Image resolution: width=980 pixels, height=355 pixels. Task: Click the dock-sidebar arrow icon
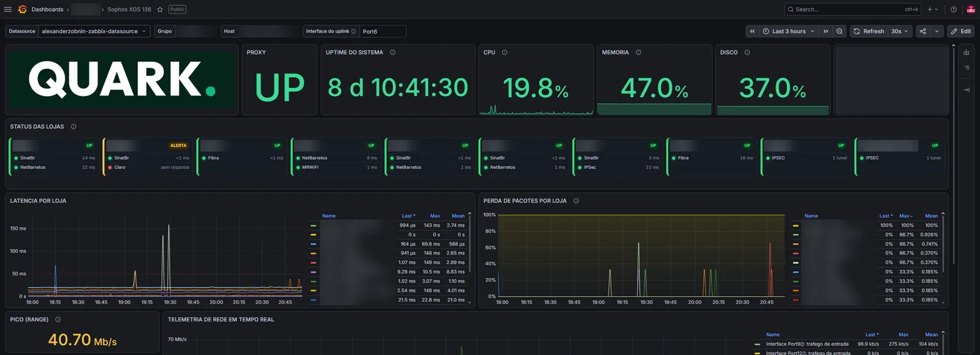[x=967, y=89]
